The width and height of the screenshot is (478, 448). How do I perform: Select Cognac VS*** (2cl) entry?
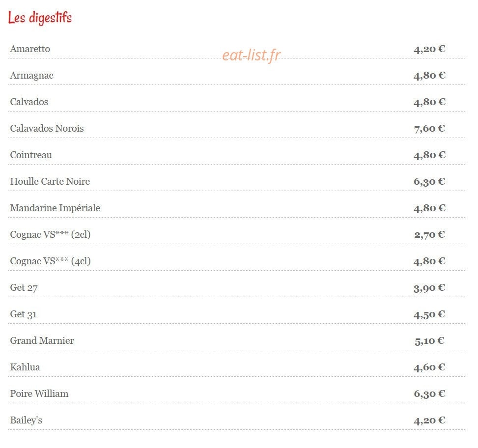50,235
